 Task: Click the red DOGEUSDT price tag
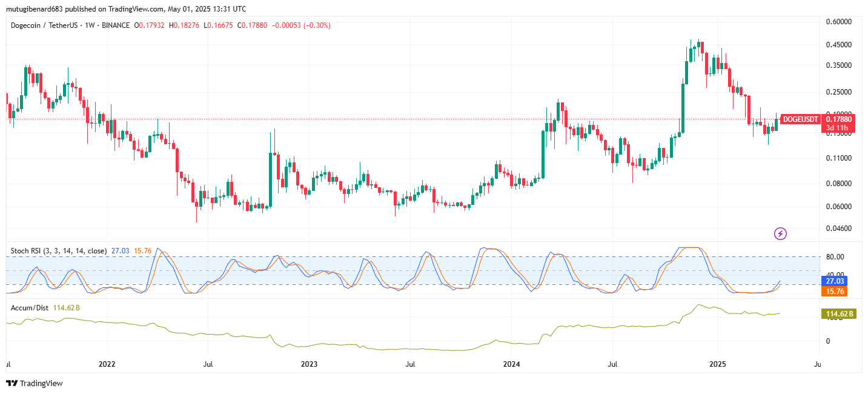coord(800,119)
